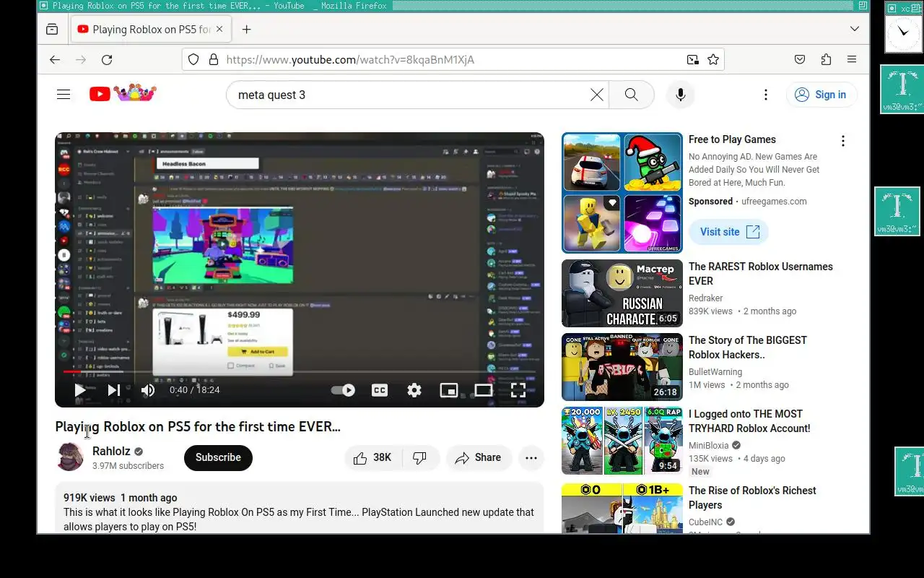The width and height of the screenshot is (924, 578).
Task: Open Redraker channel name
Action: pyautogui.click(x=705, y=298)
